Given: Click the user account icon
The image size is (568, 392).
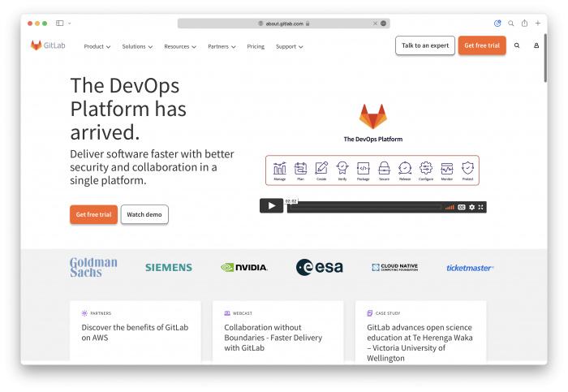Looking at the screenshot, I should 536,46.
